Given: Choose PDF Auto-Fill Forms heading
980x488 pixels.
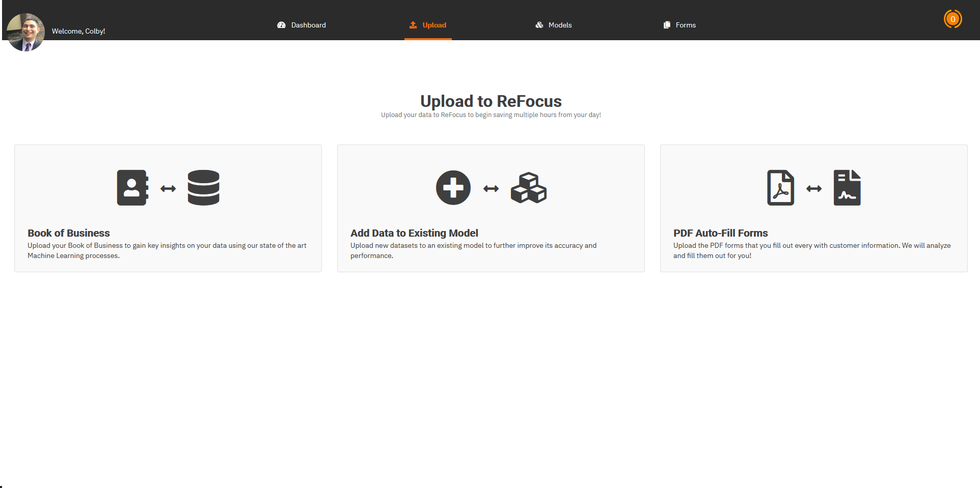Looking at the screenshot, I should [x=720, y=233].
